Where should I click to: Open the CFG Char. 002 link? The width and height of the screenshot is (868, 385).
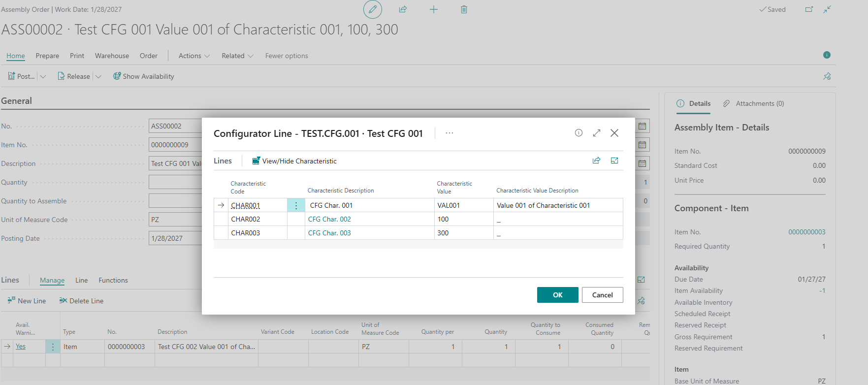(329, 219)
